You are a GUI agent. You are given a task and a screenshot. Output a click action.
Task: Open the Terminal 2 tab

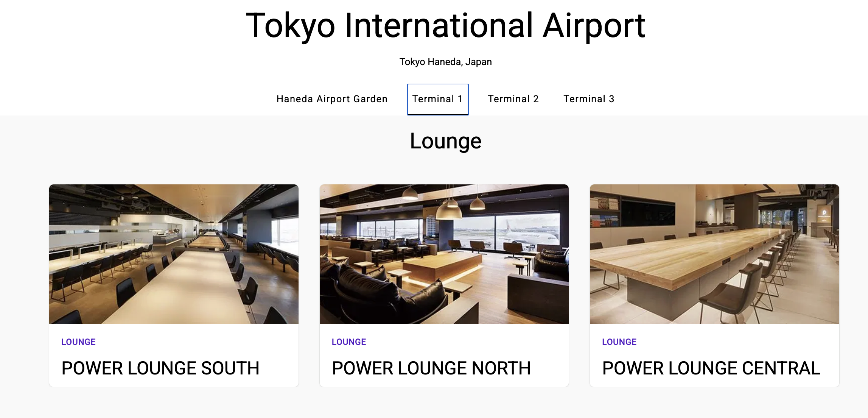click(513, 99)
